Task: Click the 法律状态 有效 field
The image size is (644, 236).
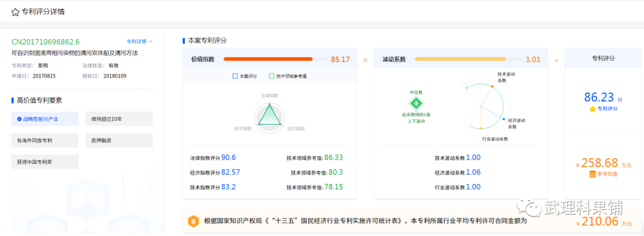Action: pos(100,66)
